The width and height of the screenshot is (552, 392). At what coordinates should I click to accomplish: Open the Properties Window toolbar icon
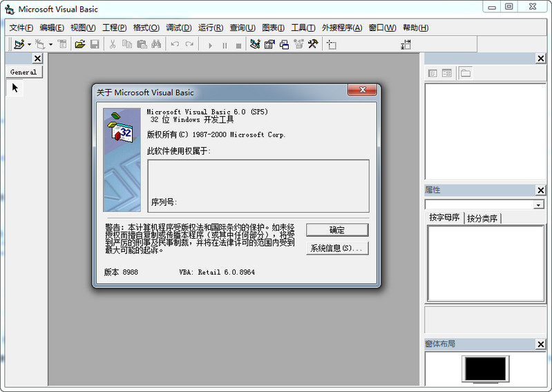269,44
